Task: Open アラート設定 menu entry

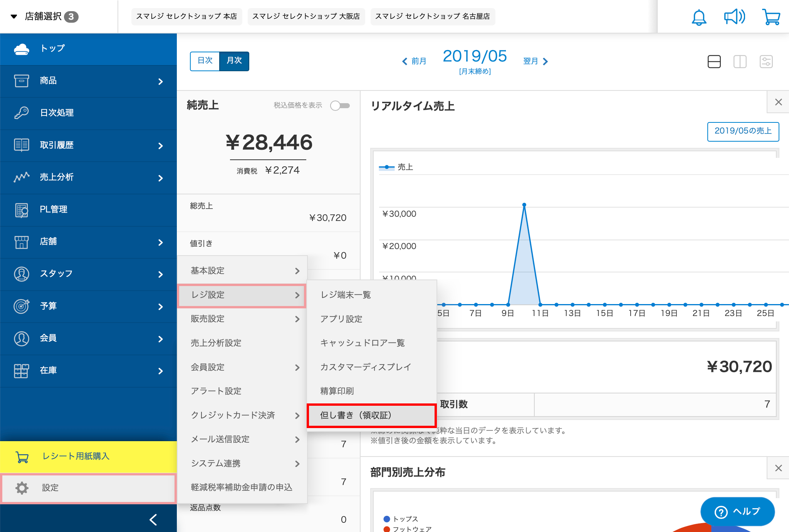Action: point(242,391)
